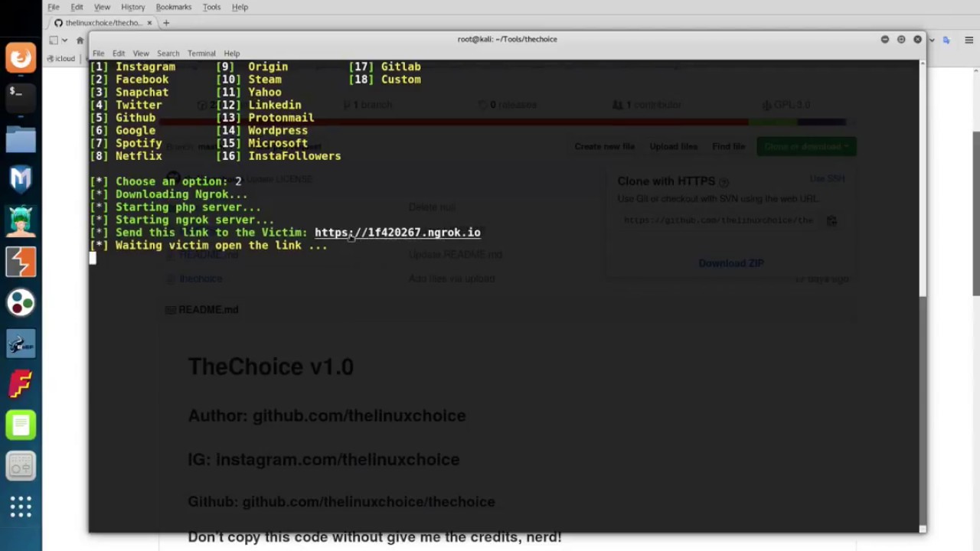Open Firefox View menu

(102, 7)
